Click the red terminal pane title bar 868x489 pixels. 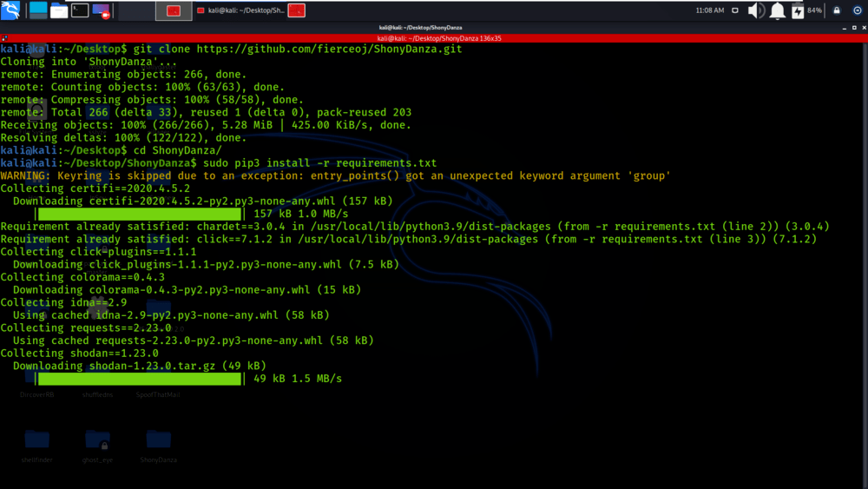point(434,38)
